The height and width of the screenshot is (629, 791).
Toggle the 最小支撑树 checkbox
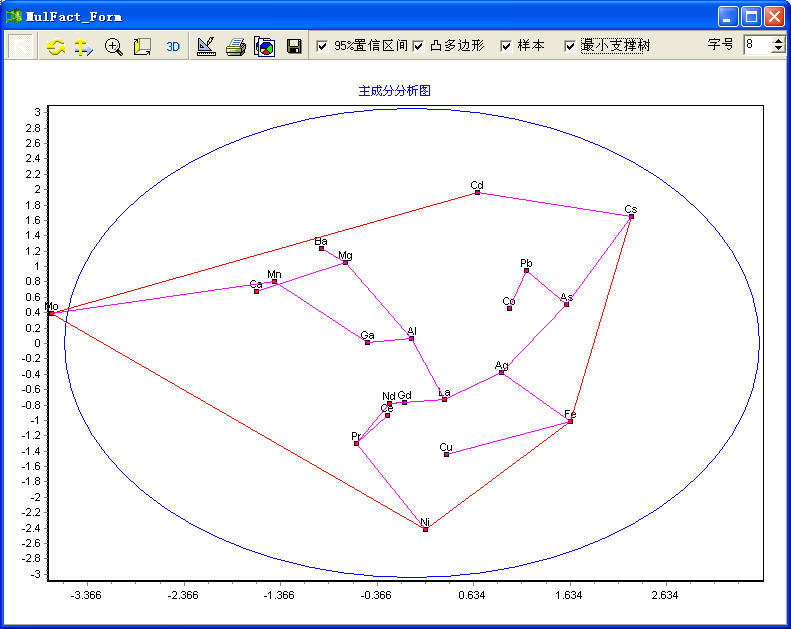570,46
